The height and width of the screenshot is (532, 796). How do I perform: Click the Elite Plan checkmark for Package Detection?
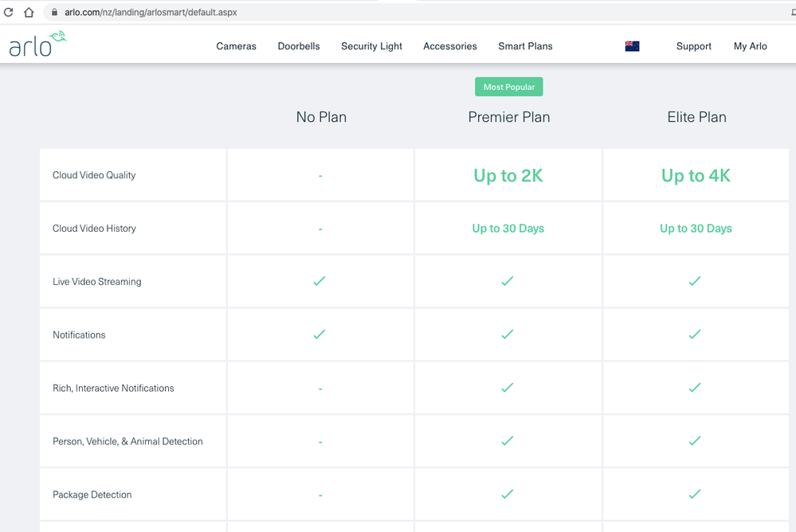694,494
